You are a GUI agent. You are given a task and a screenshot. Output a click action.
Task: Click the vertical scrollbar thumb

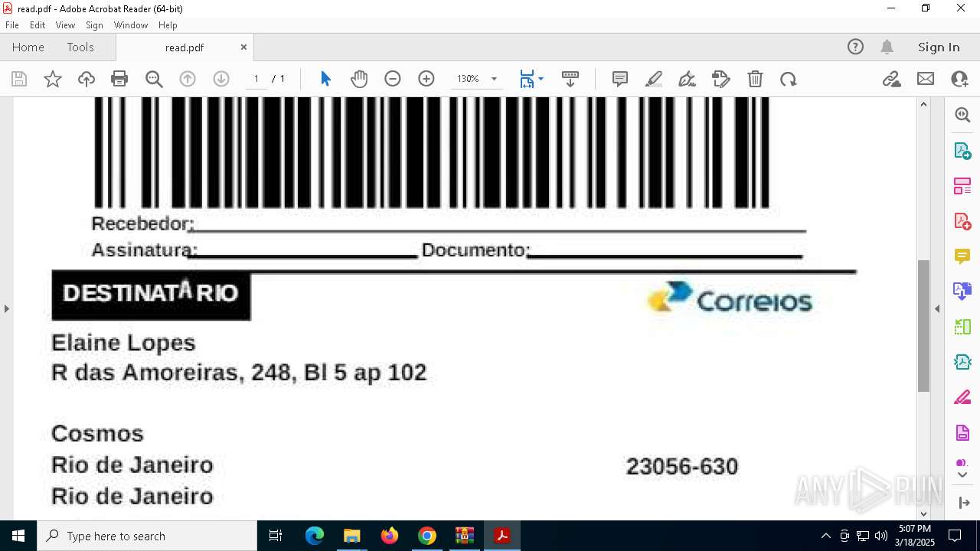click(923, 326)
